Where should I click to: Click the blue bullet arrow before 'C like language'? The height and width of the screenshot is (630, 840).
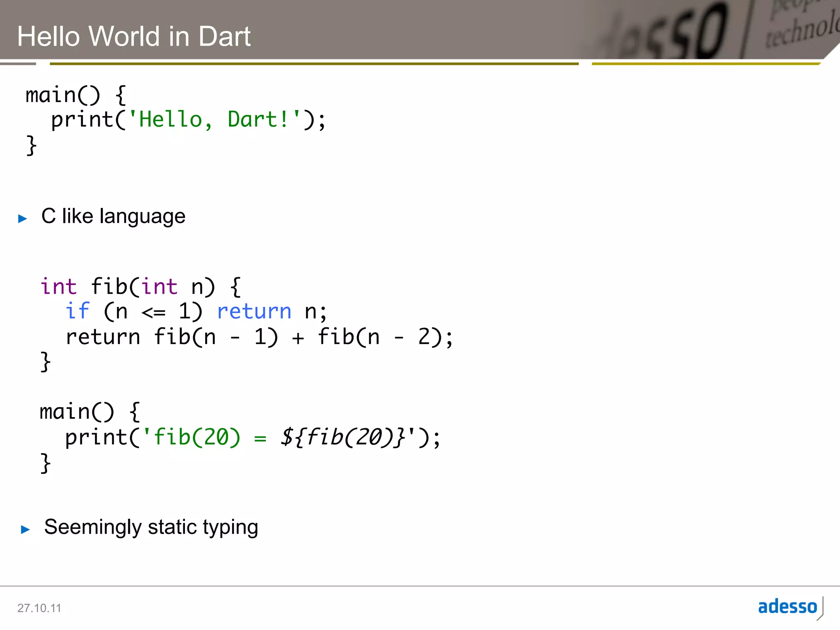click(23, 219)
